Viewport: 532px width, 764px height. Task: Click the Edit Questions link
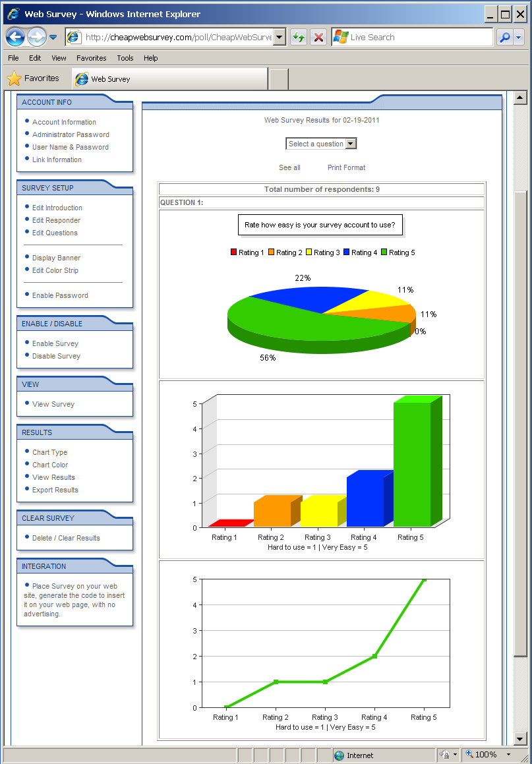(x=55, y=233)
